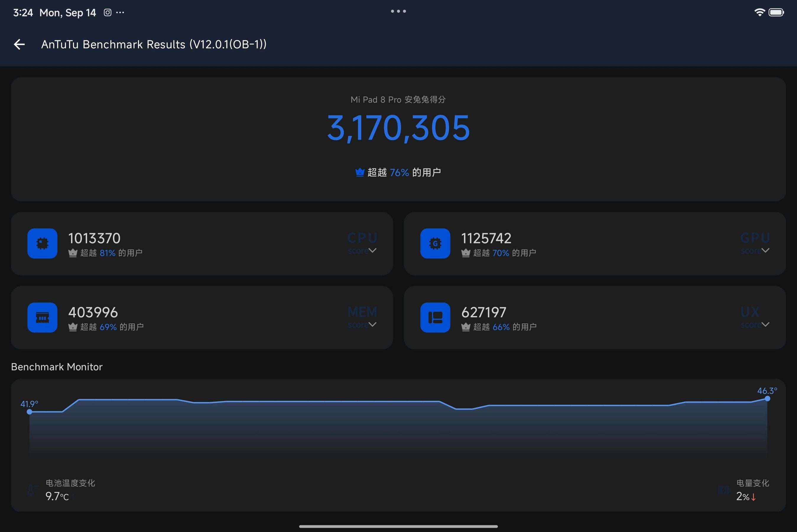Image resolution: width=797 pixels, height=532 pixels.
Task: Expand the GPU score details chevron
Action: (765, 250)
